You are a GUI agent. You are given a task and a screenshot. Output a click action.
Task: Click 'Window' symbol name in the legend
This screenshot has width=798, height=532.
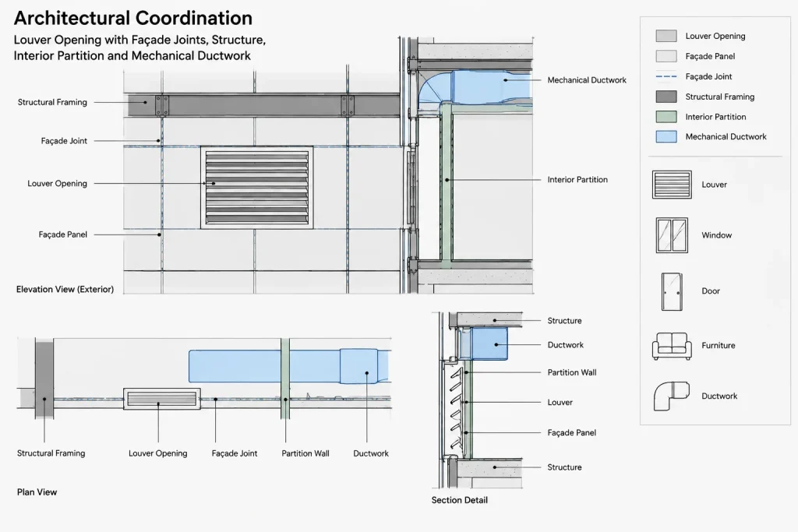[x=717, y=235]
